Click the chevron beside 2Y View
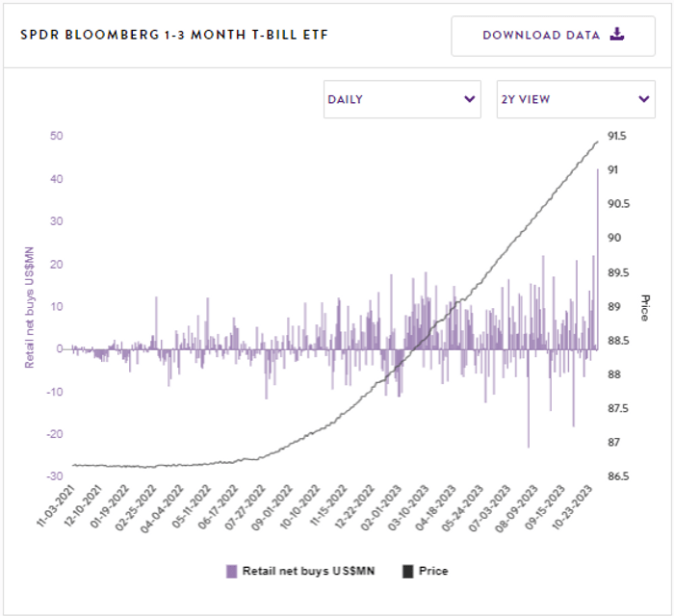Image resolution: width=674 pixels, height=616 pixels. tap(643, 99)
